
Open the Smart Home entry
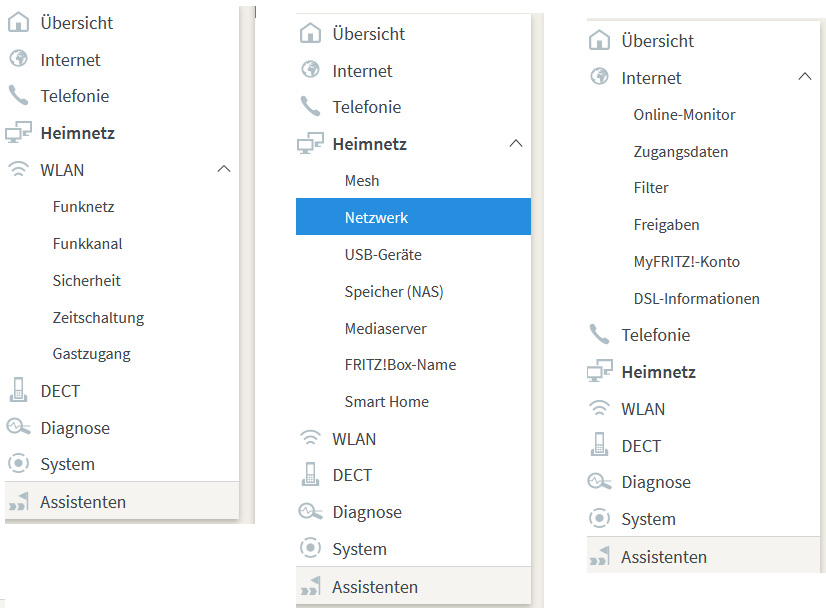(x=386, y=402)
